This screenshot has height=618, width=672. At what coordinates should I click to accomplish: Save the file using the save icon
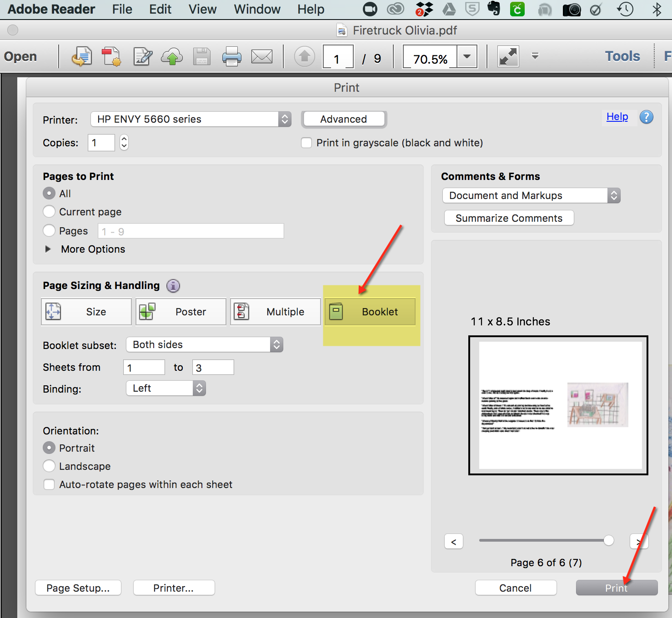pos(202,56)
